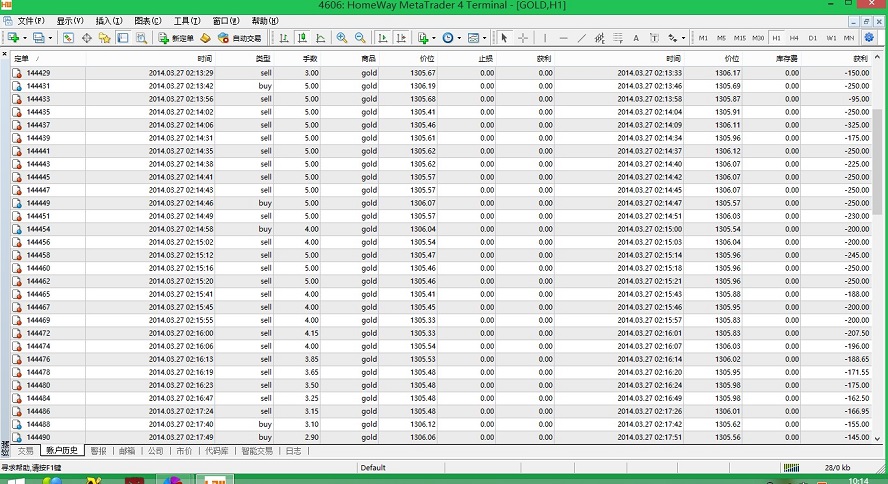Switch to candlestick chart icon

tap(302, 38)
